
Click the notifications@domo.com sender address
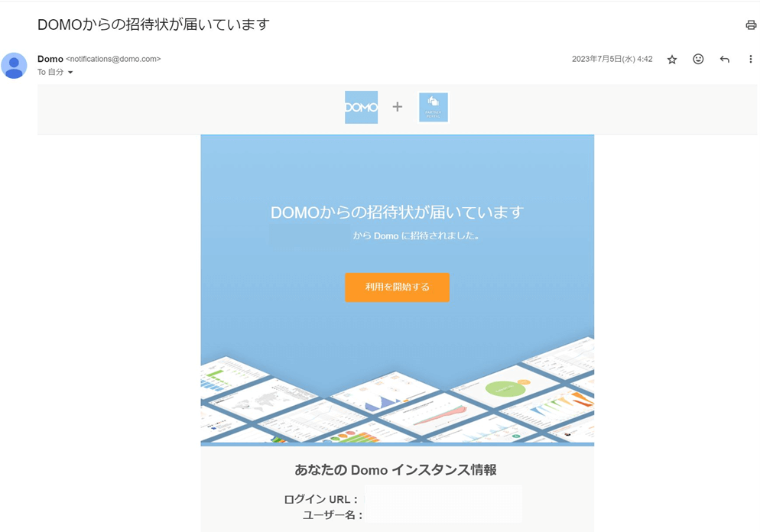tap(113, 59)
